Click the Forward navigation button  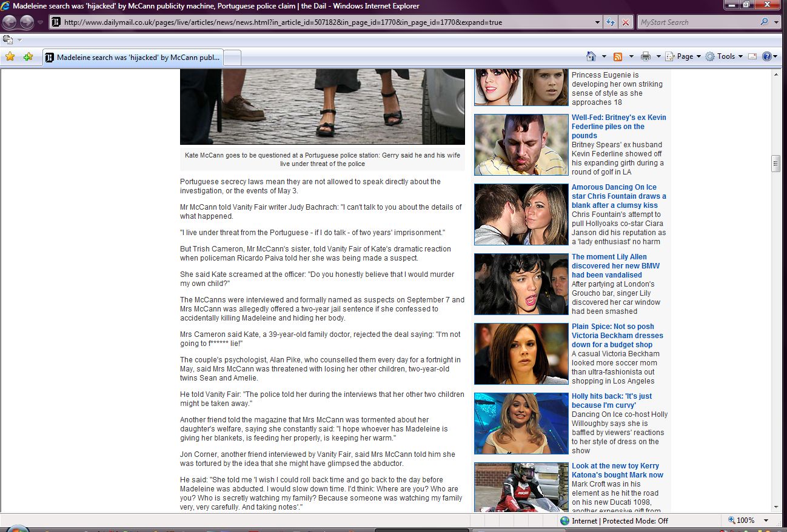[27, 22]
